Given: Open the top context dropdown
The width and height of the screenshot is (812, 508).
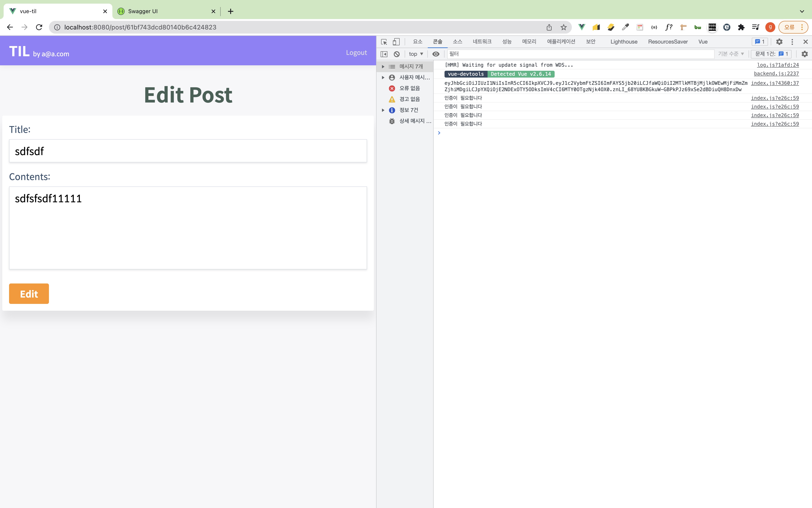Looking at the screenshot, I should pos(416,54).
